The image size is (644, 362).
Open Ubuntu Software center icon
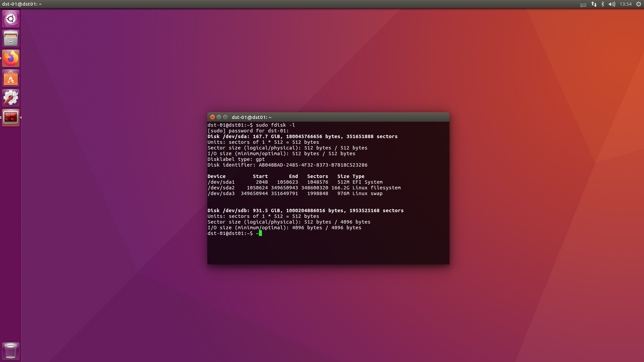pyautogui.click(x=11, y=78)
